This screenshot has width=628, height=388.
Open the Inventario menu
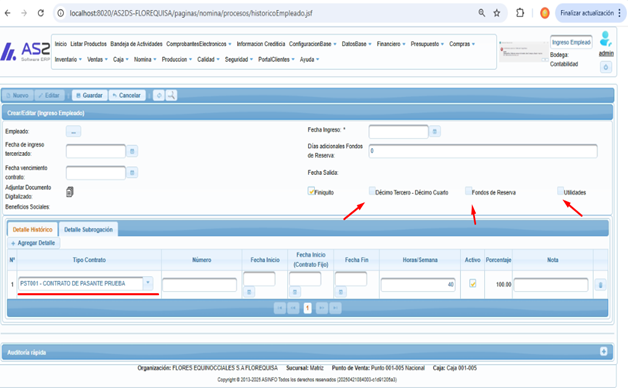68,59
